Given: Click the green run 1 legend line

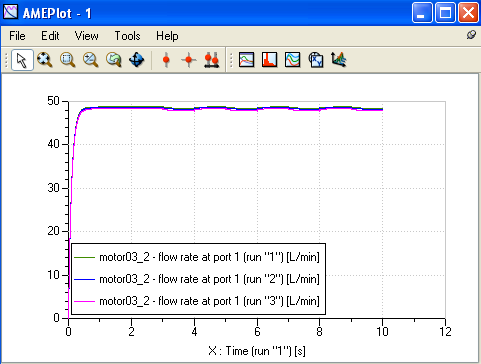Looking at the screenshot, I should 84,257.
